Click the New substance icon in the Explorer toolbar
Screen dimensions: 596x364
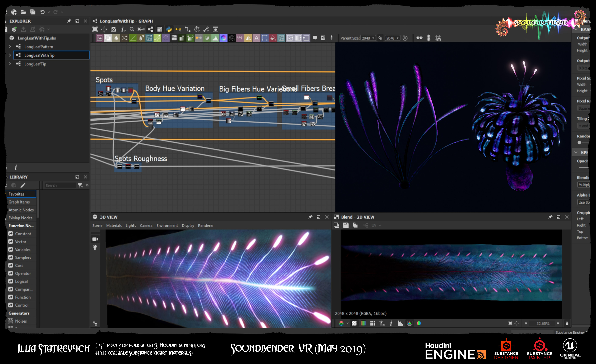[14, 29]
